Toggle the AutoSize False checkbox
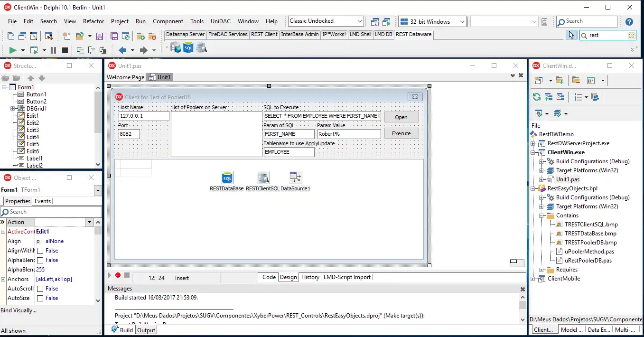This screenshot has height=337, width=644. pyautogui.click(x=40, y=298)
